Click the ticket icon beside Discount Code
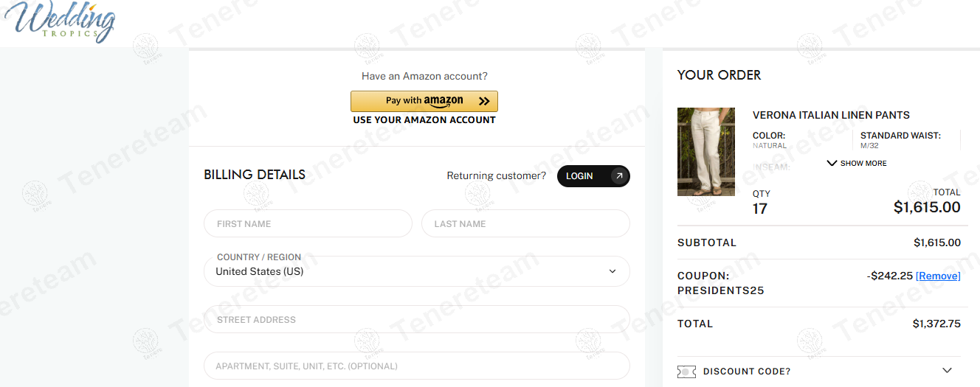This screenshot has height=387, width=980. [x=686, y=372]
